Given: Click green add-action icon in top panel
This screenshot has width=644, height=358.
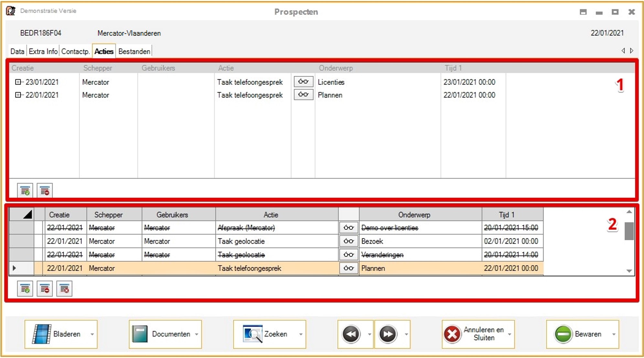Looking at the screenshot, I should pyautogui.click(x=25, y=191).
